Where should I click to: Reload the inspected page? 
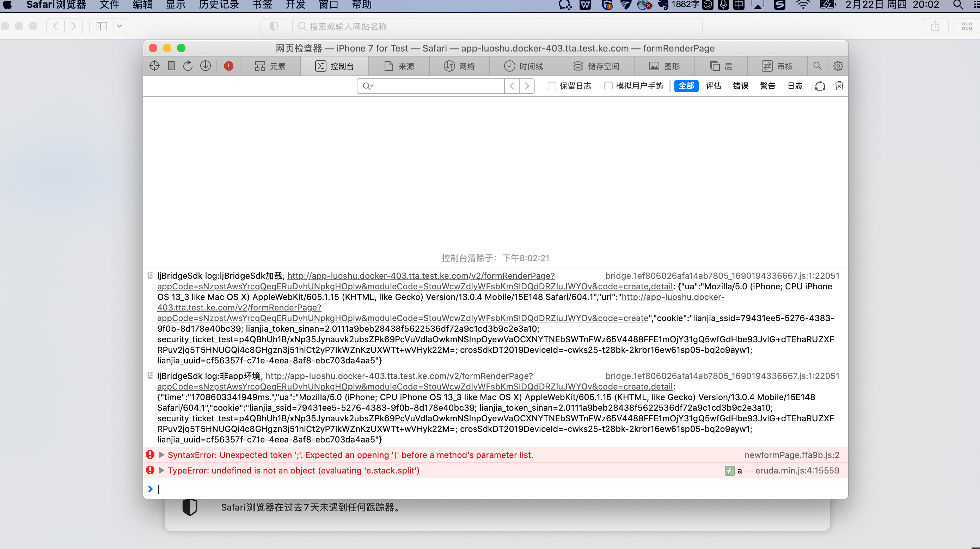point(188,66)
